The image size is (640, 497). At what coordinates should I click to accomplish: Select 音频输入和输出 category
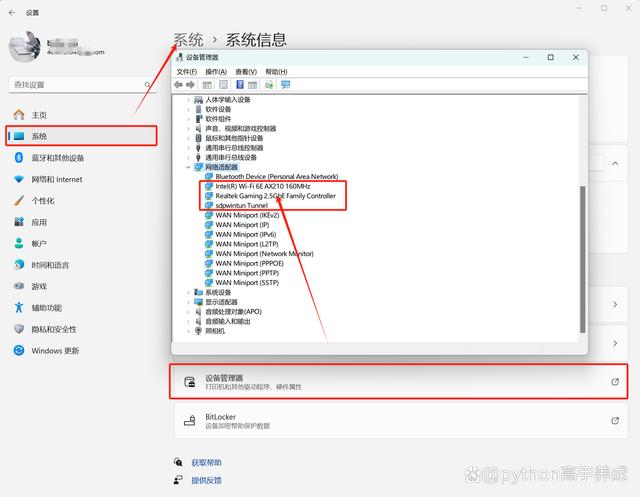tap(228, 321)
